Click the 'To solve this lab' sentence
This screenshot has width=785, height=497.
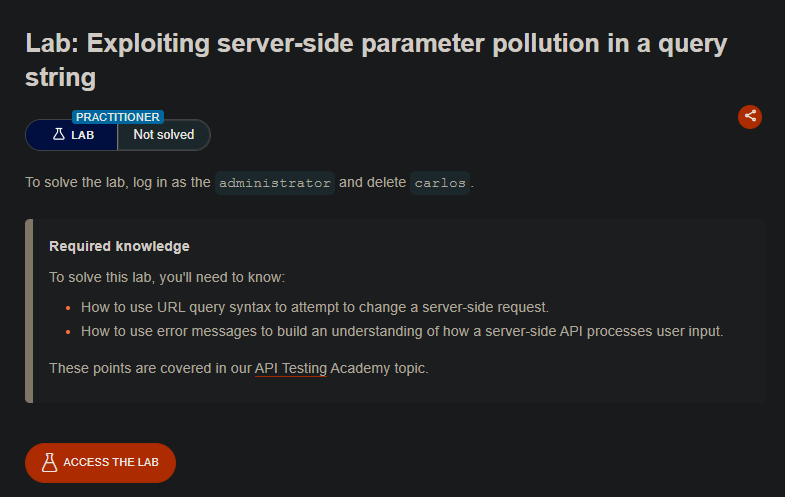click(167, 277)
